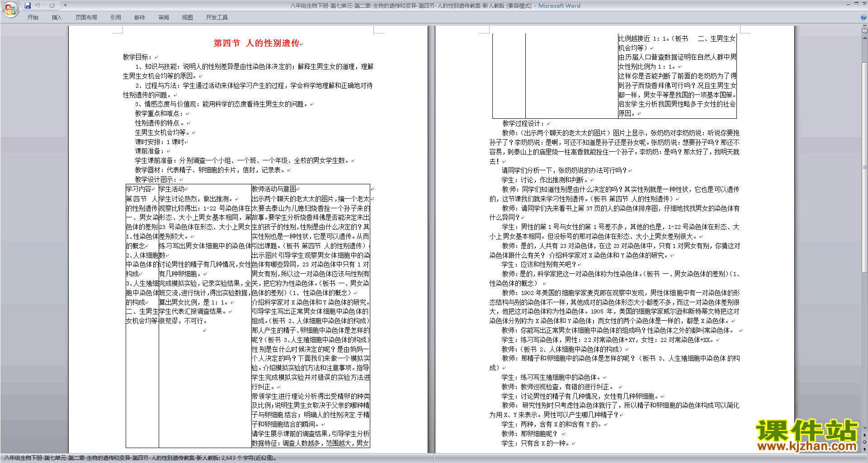Click the Previous Page double-arrow button

pos(865,435)
